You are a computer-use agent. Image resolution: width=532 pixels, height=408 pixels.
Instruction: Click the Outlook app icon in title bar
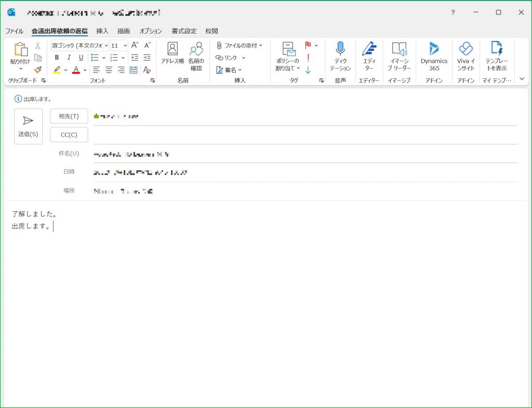(11, 12)
